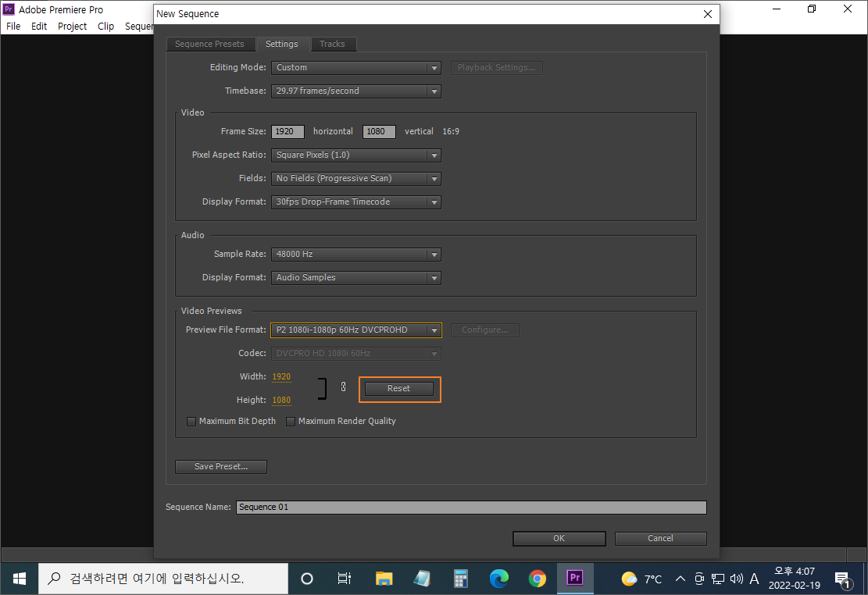Image resolution: width=868 pixels, height=595 pixels.
Task: Open Fields dropdown
Action: 356,178
